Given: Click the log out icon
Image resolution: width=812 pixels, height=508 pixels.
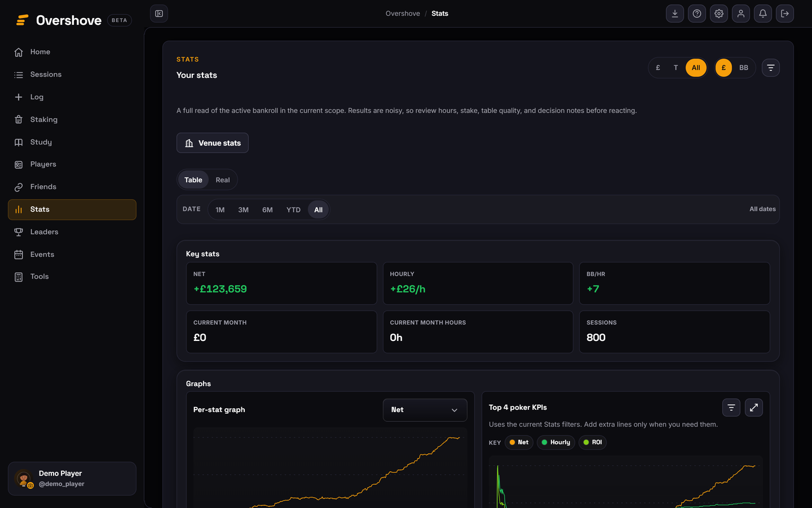Looking at the screenshot, I should [x=785, y=14].
